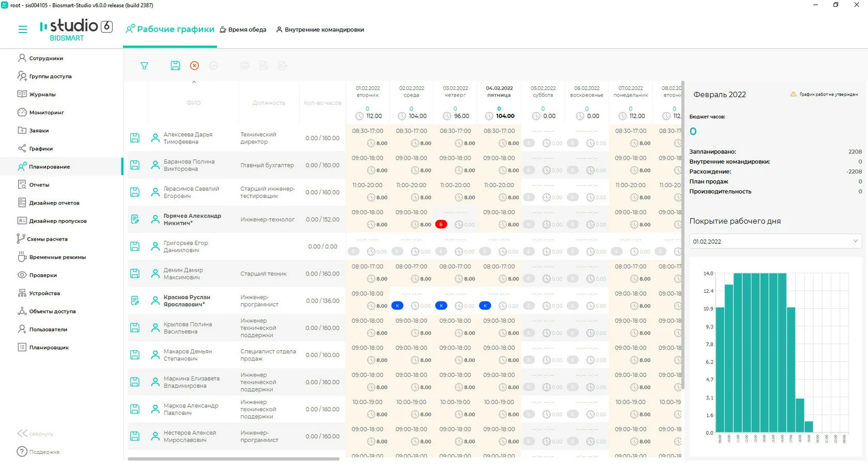
Task: Click save icon for Алексеева Дарья row
Action: [135, 138]
